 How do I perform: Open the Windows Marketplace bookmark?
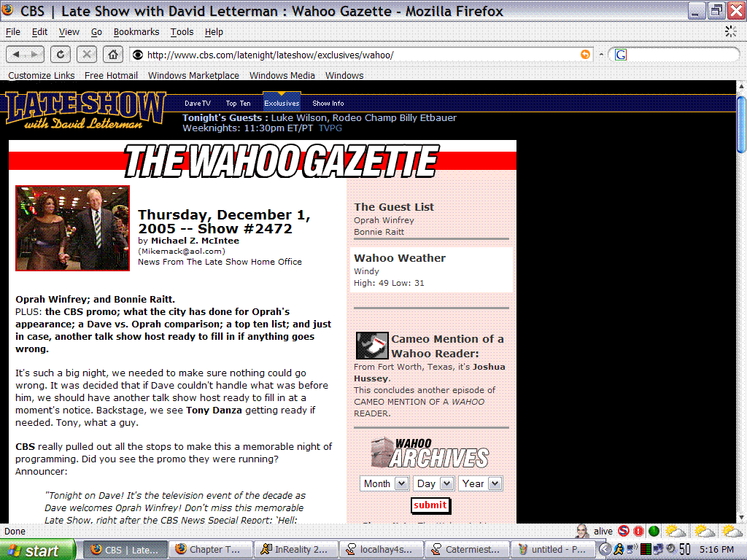click(x=193, y=75)
